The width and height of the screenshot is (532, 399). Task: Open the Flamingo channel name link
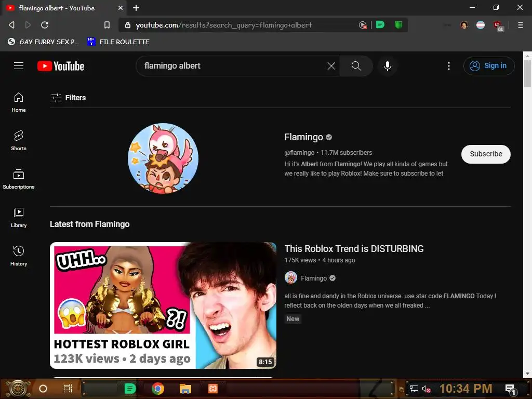(x=303, y=137)
